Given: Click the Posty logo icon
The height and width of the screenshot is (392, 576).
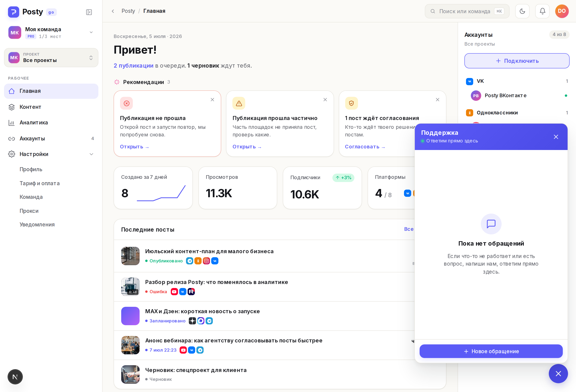Looking at the screenshot, I should 14,12.
